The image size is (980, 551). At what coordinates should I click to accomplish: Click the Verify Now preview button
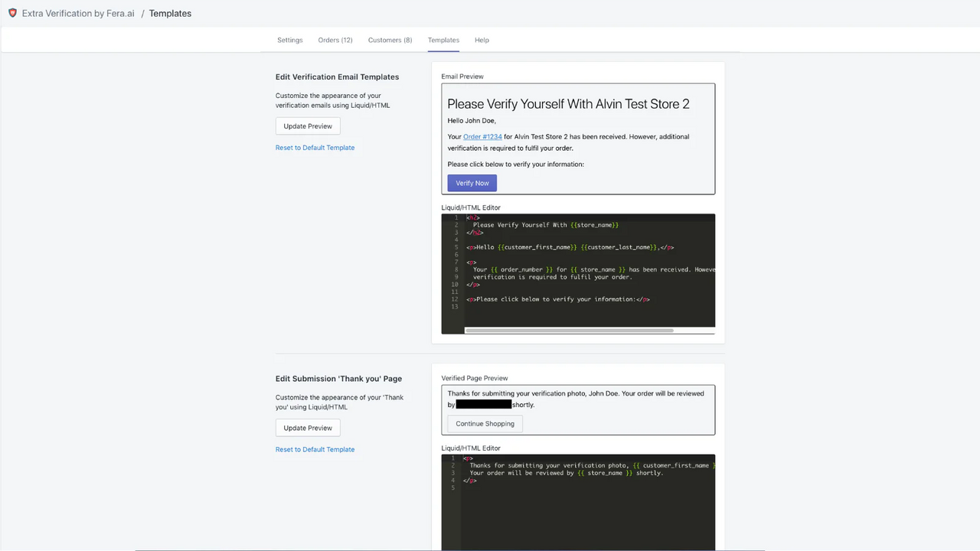(x=472, y=183)
